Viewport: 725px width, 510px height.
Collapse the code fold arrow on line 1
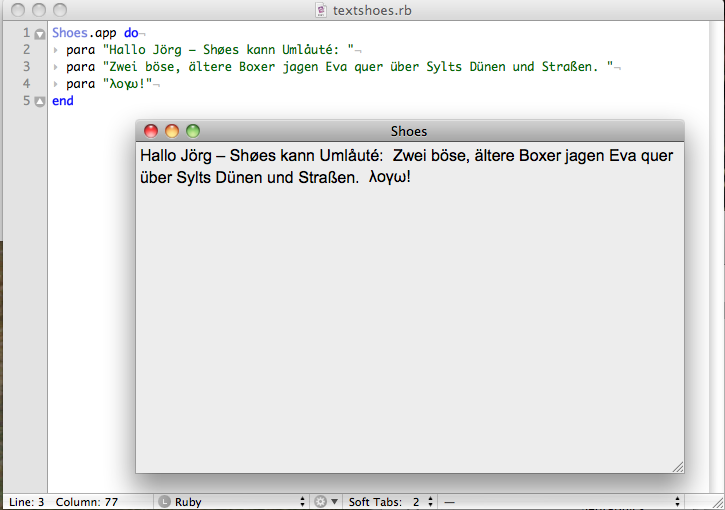click(40, 34)
